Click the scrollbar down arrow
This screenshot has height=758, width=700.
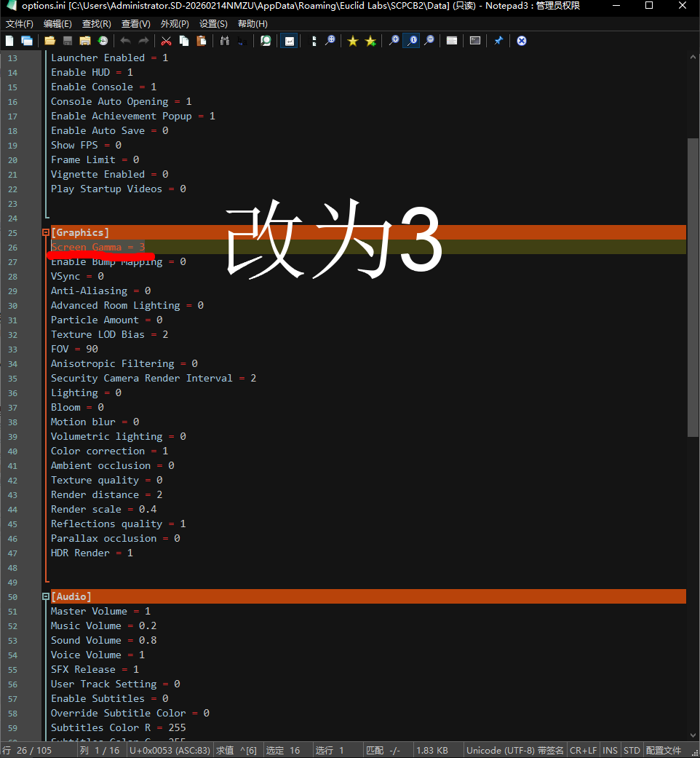pos(693,735)
